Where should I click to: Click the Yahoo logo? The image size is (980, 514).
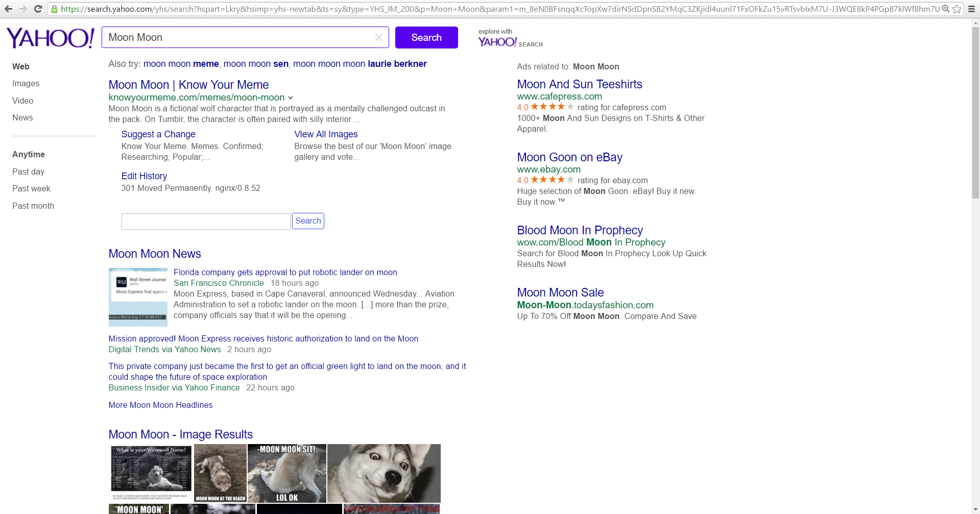coord(50,38)
